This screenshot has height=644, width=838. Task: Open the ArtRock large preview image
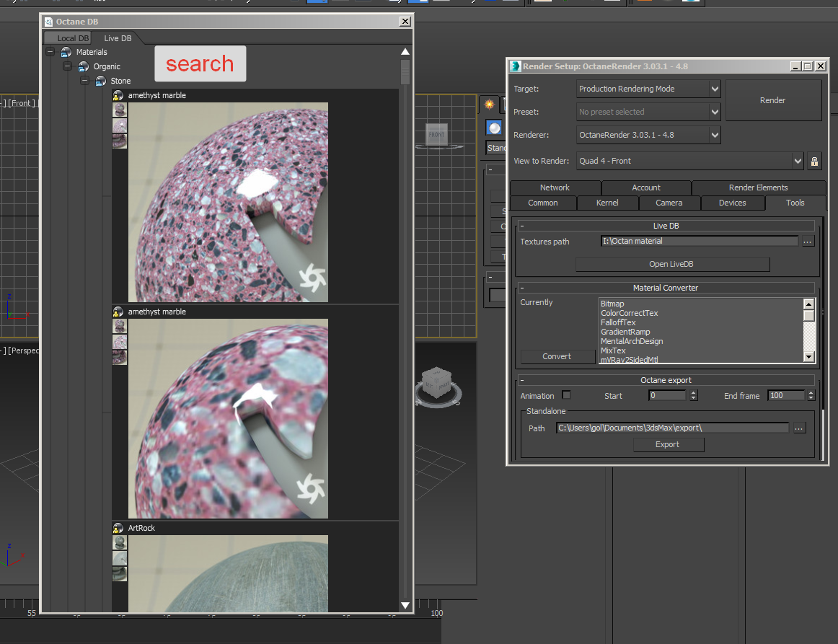click(x=228, y=573)
